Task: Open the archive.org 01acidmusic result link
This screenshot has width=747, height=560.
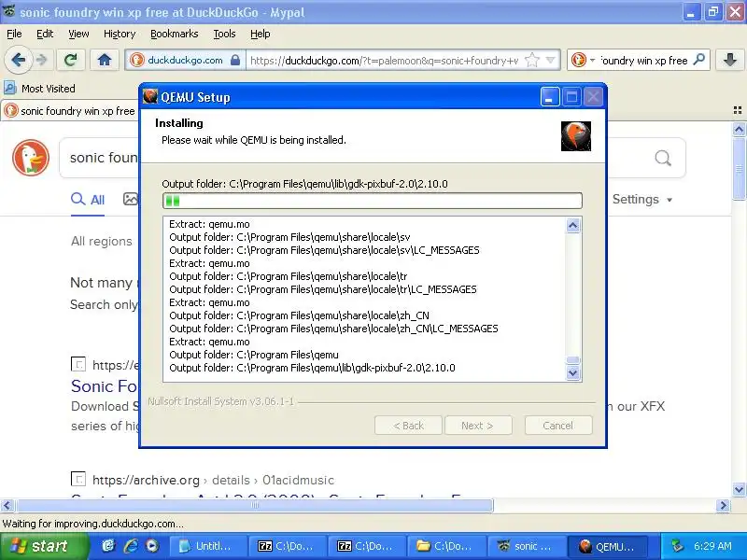Action: [x=213, y=480]
